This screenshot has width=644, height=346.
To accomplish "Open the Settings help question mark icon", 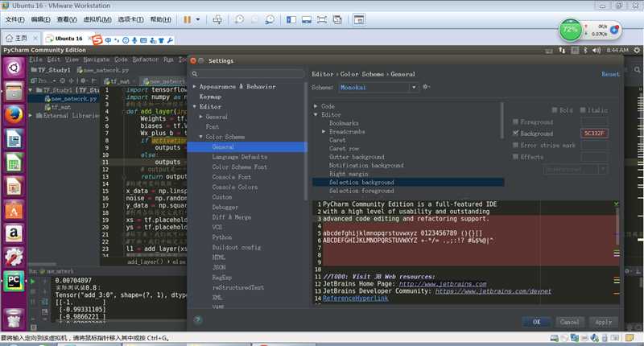I will tap(197, 320).
